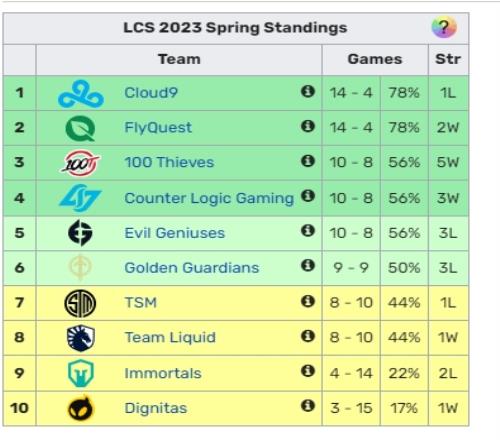Screen dimensions: 500x440
Task: Click the Team Liquid horse logo
Action: click(81, 338)
